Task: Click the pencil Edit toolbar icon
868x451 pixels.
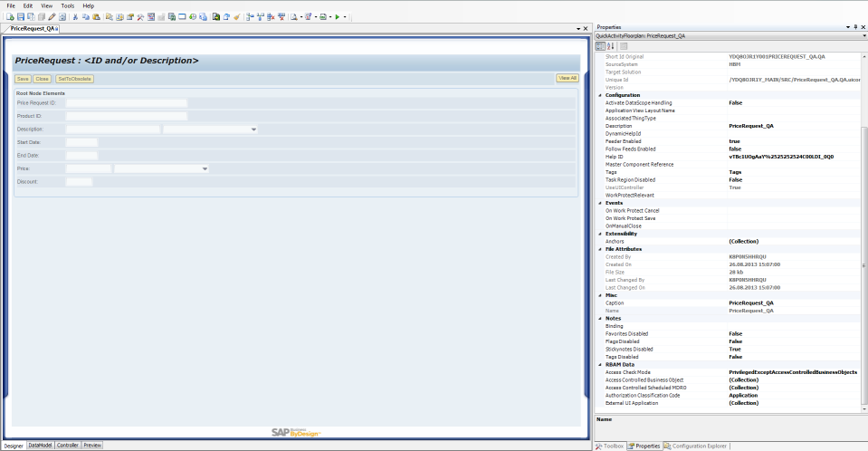Action: [52, 16]
